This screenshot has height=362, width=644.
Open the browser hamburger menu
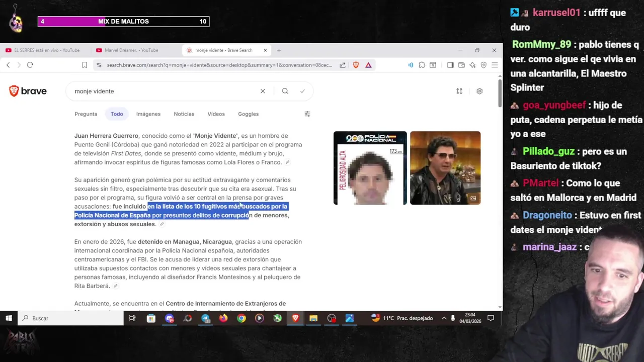pyautogui.click(x=495, y=65)
